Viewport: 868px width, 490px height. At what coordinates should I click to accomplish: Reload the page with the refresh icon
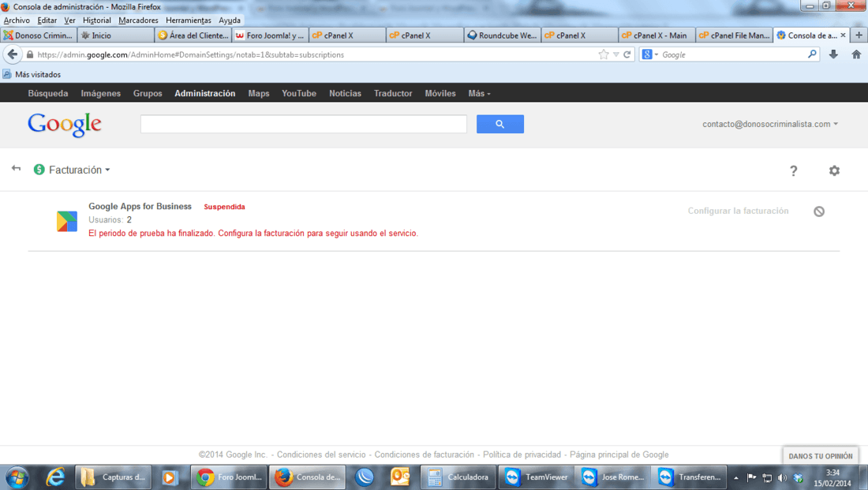627,54
